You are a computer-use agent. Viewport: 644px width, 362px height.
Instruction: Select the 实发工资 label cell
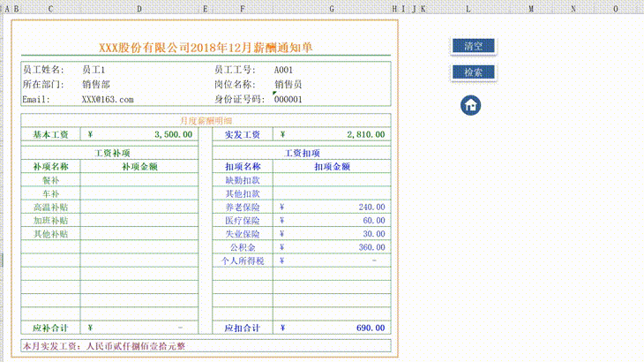tap(243, 134)
